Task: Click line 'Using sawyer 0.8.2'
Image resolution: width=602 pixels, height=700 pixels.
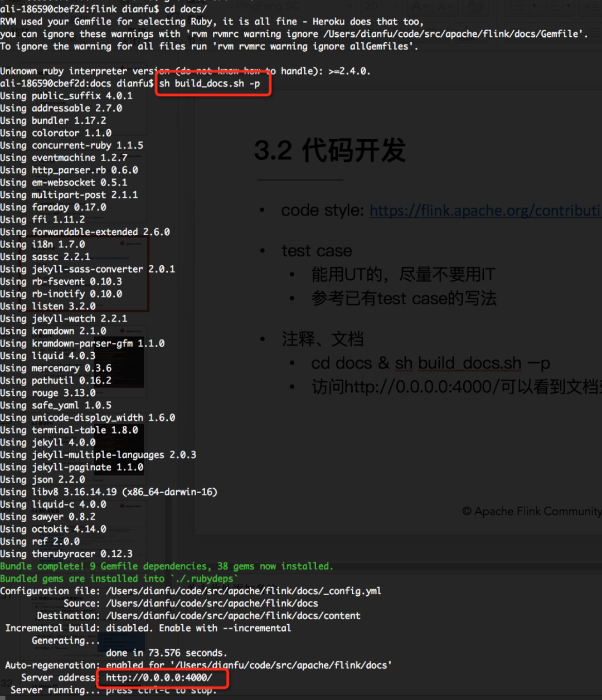Action: 48,516
